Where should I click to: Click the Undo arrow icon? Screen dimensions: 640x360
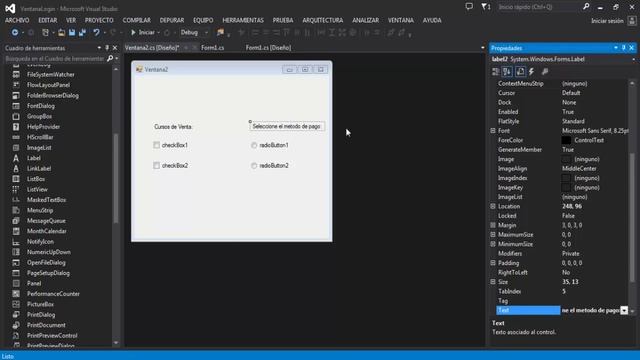click(x=96, y=32)
